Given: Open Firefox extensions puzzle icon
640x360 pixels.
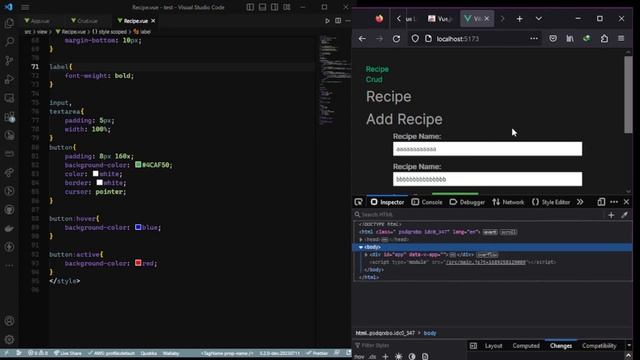Looking at the screenshot, I should click(604, 38).
